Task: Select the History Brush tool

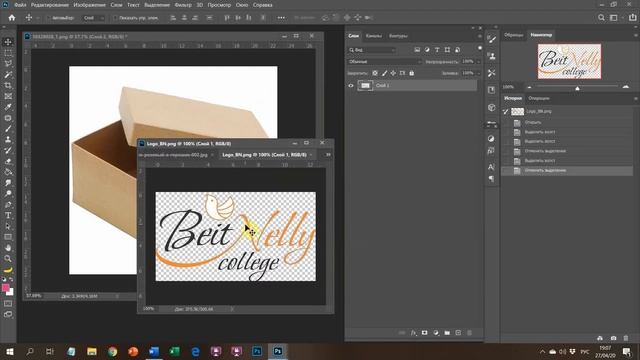Action: pos(8,150)
